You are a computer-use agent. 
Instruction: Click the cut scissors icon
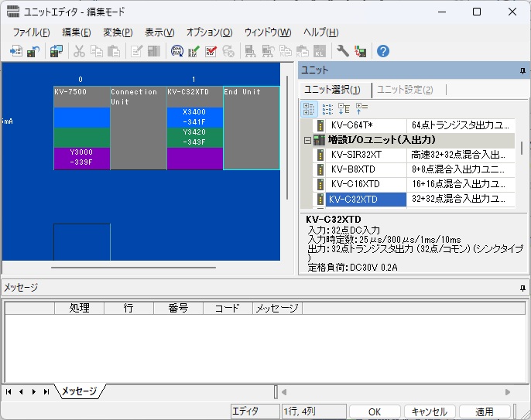click(x=79, y=51)
